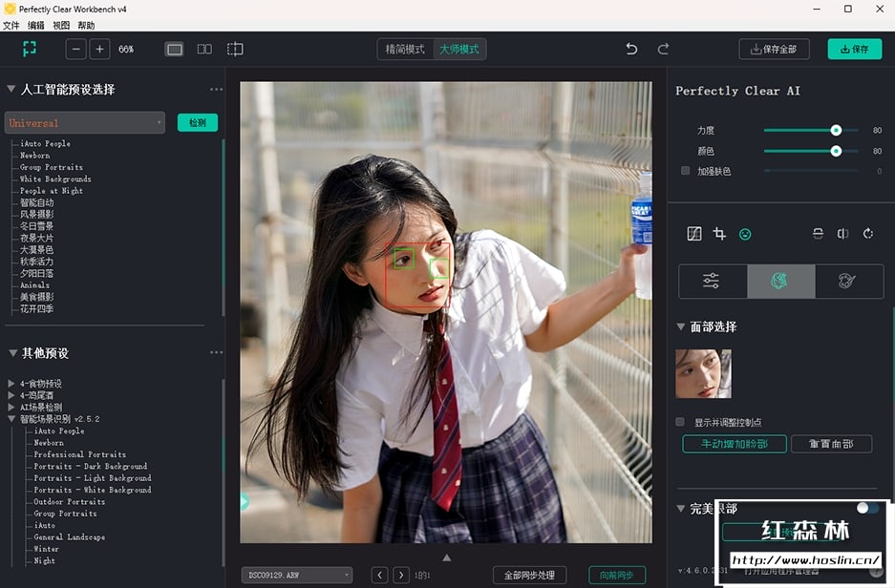This screenshot has height=588, width=895.
Task: Go to next image arrow
Action: click(401, 575)
